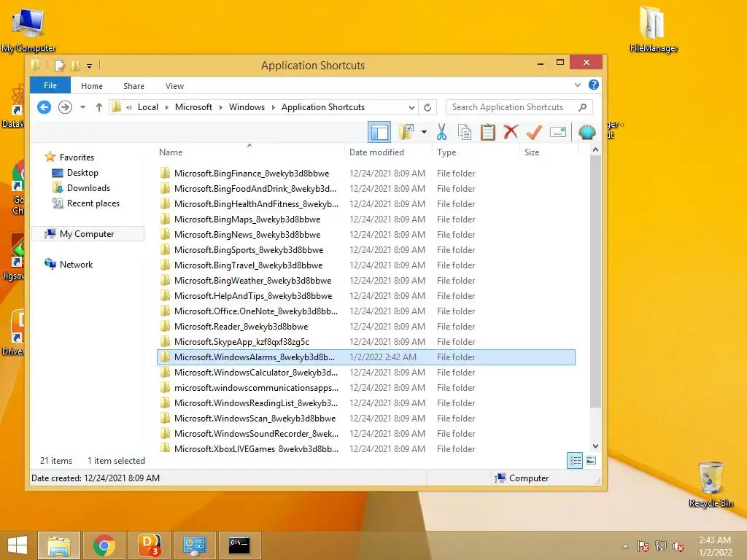
Task: Click the red X Delete icon
Action: pyautogui.click(x=511, y=132)
